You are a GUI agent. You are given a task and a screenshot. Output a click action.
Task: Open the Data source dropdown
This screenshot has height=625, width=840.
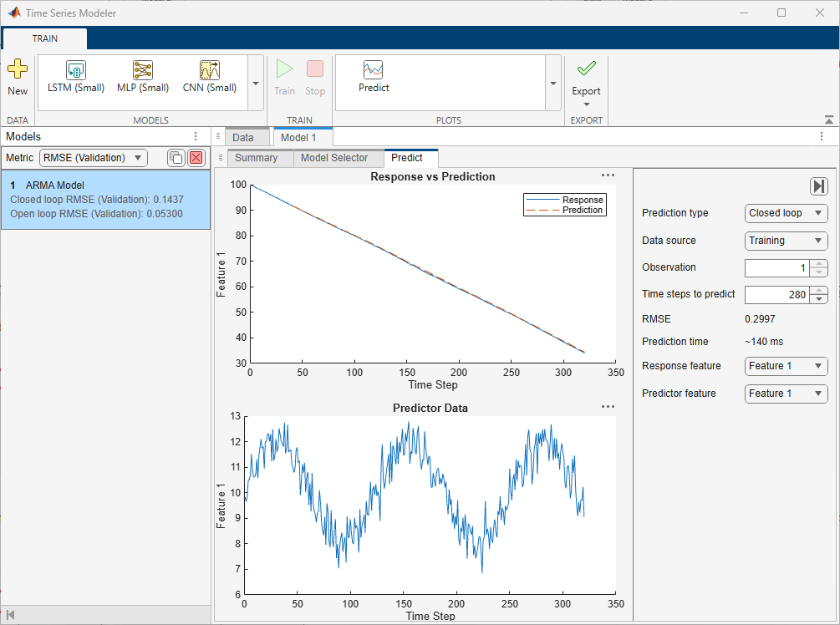tap(786, 241)
